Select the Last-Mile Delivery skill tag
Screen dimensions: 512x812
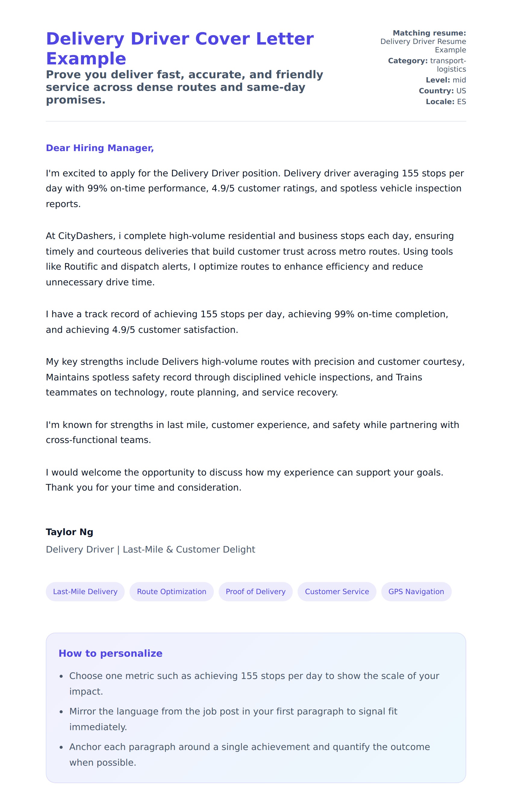[85, 591]
